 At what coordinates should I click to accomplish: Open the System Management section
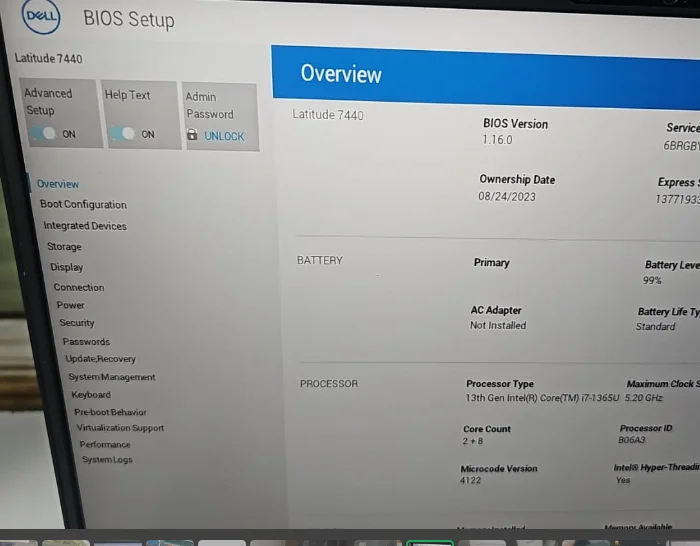[x=112, y=377]
